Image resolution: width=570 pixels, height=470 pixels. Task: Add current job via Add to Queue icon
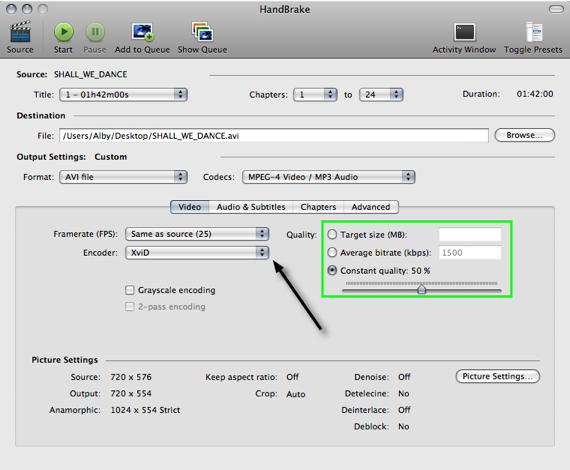pos(142,32)
